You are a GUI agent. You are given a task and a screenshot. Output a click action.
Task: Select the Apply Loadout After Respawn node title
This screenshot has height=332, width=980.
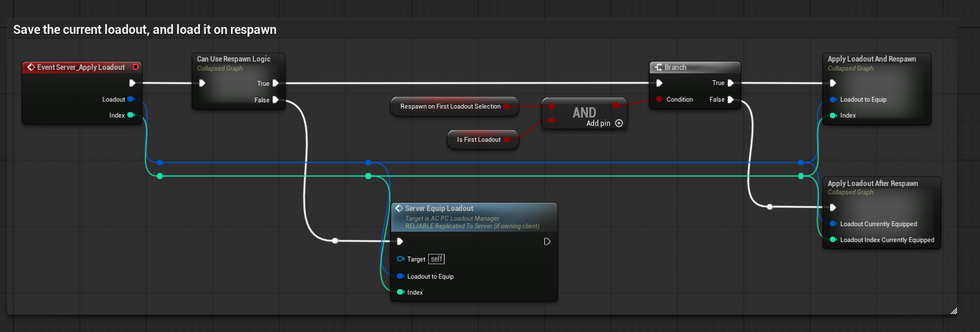pos(873,183)
